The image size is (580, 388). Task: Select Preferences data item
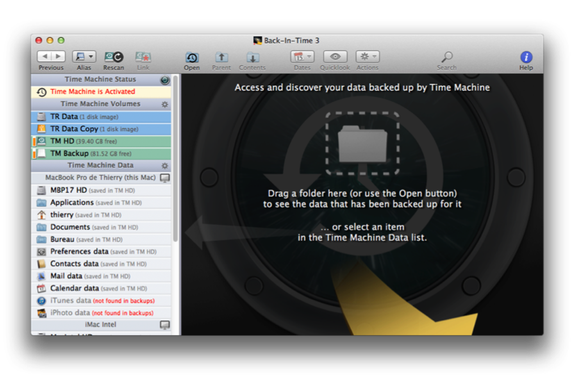click(101, 252)
